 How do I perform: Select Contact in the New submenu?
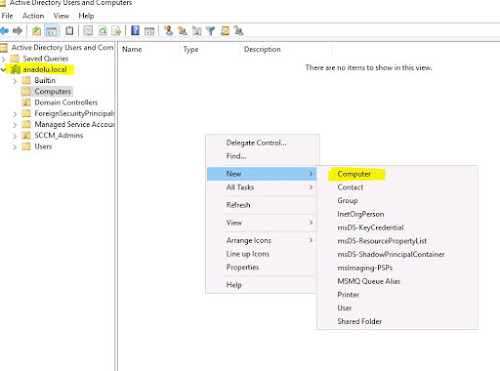397,187
